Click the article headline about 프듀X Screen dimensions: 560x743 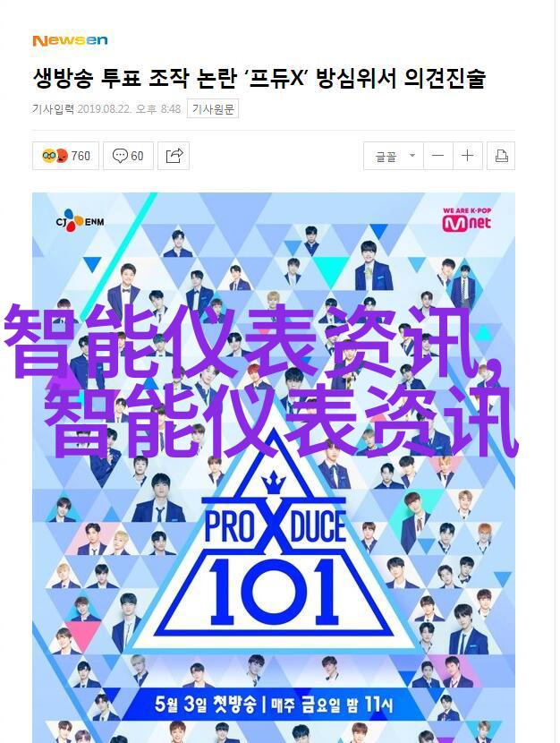pos(259,78)
